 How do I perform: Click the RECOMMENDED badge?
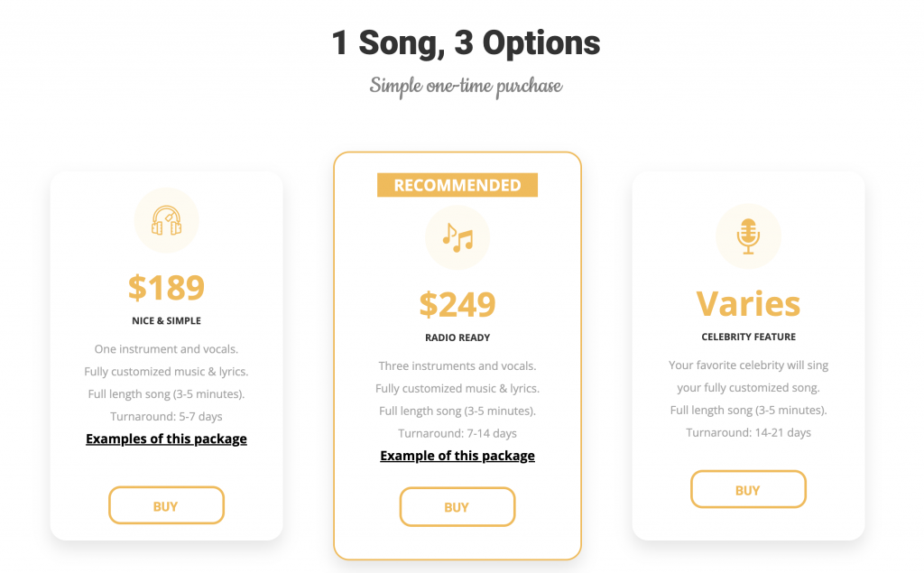click(457, 185)
